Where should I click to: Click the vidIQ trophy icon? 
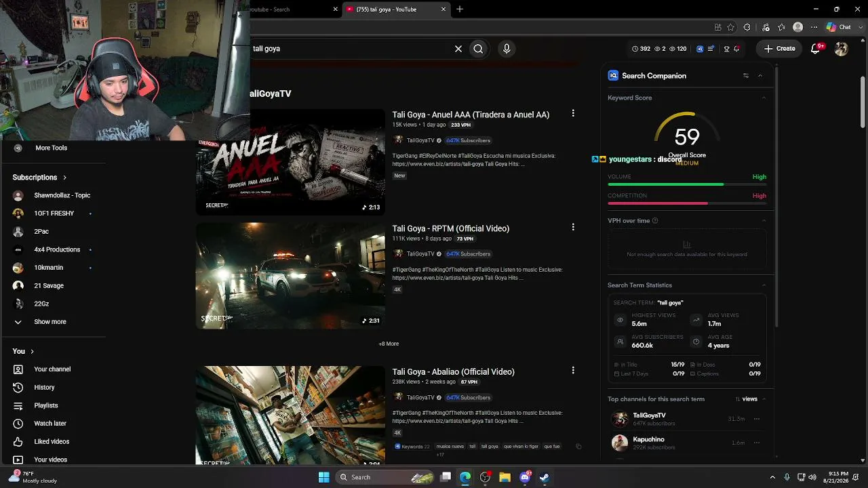point(726,49)
